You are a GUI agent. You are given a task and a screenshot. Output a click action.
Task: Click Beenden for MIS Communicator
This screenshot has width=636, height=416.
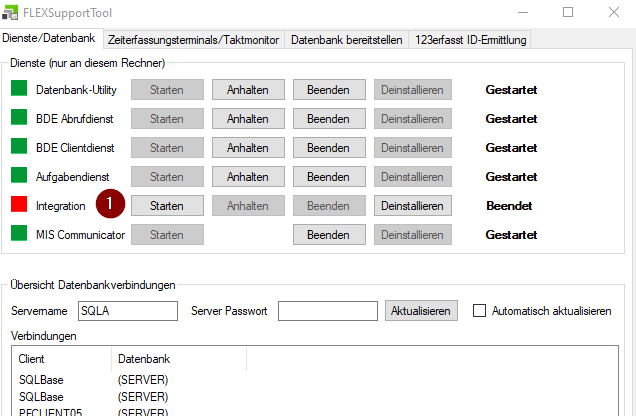pyautogui.click(x=328, y=235)
